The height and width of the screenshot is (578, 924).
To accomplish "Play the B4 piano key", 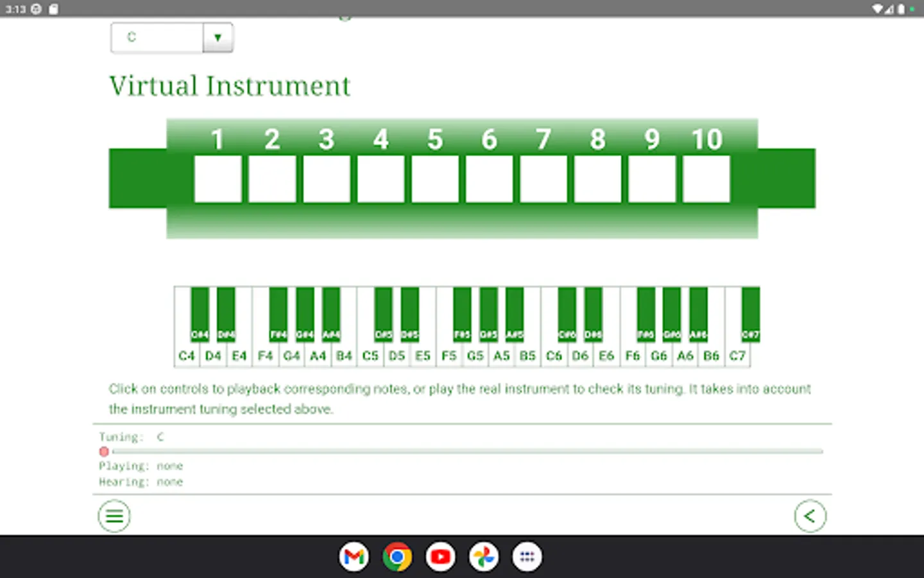I will coord(345,355).
